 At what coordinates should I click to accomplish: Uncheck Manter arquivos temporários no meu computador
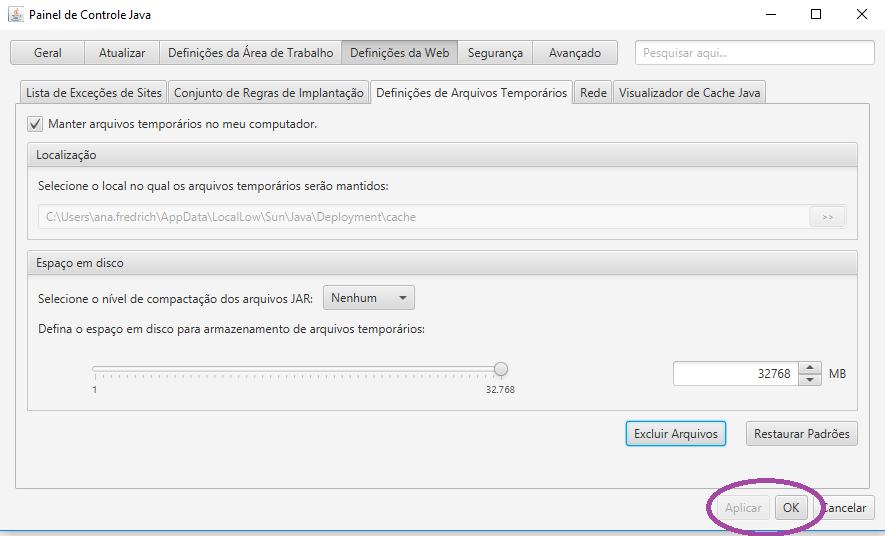coord(35,124)
